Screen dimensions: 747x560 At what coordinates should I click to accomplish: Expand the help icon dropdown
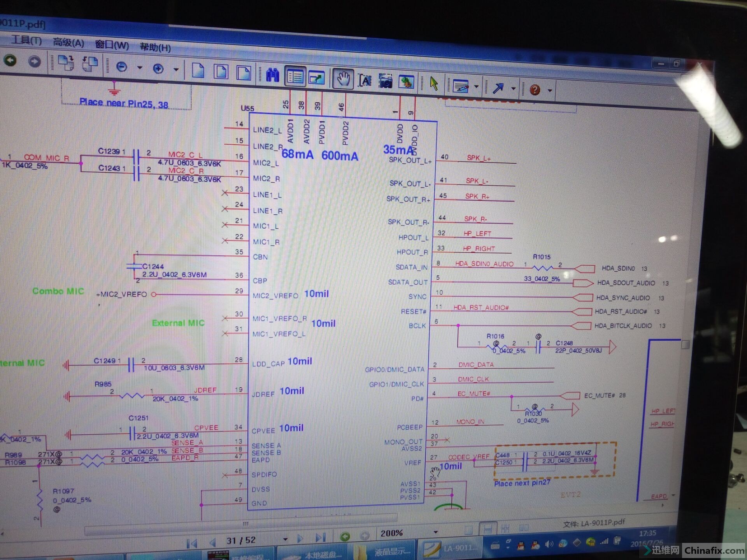click(550, 91)
